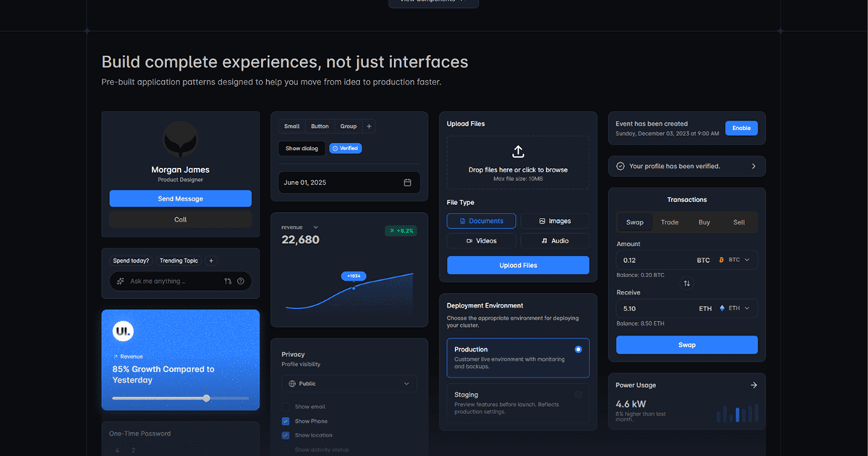This screenshot has height=456, width=868.
Task: Click the Call button
Action: point(181,219)
